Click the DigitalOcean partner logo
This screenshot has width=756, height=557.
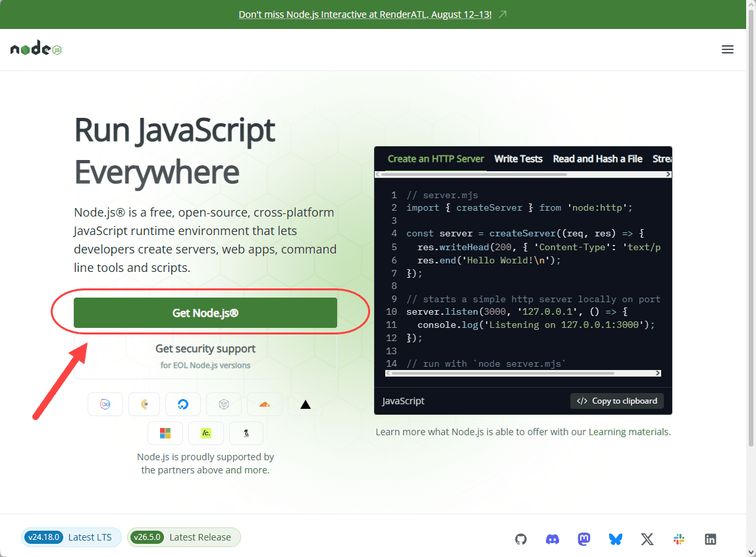(182, 404)
